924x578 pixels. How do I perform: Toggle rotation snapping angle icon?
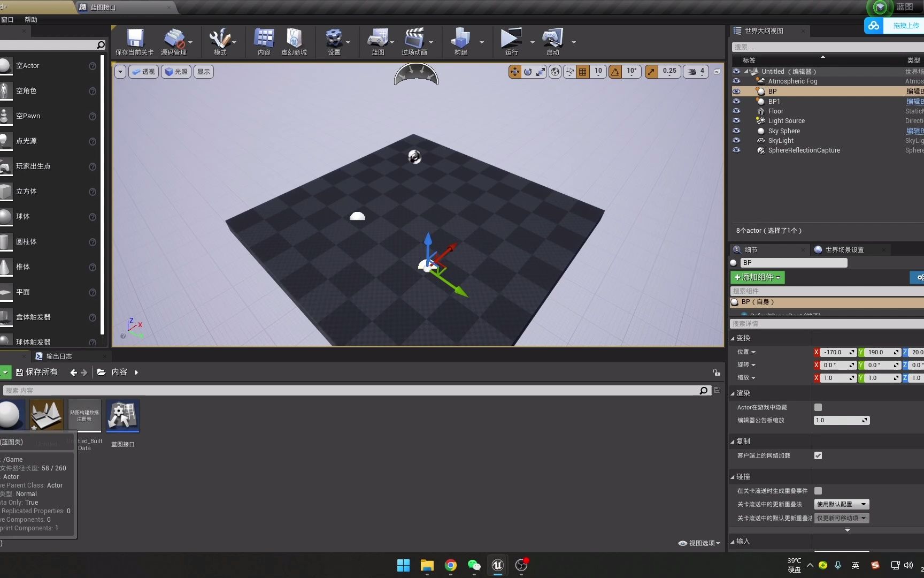[615, 72]
